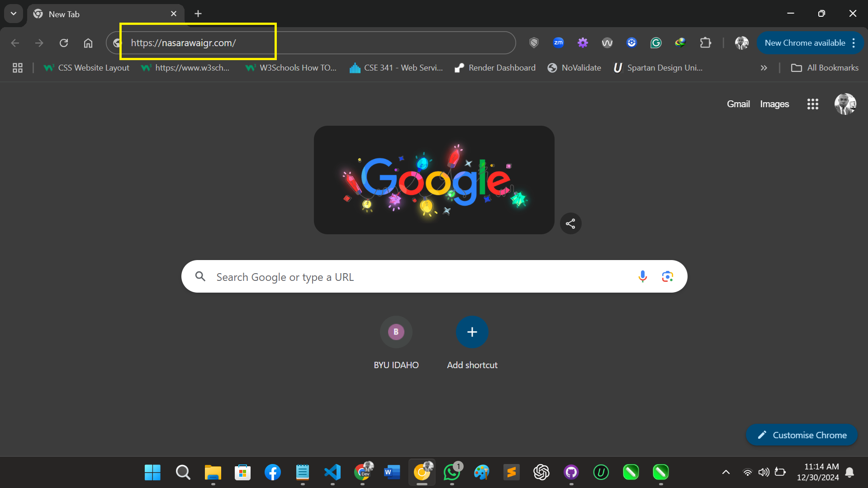Open the bookmarks bar apps grid icon
This screenshot has width=868, height=488.
click(18, 68)
